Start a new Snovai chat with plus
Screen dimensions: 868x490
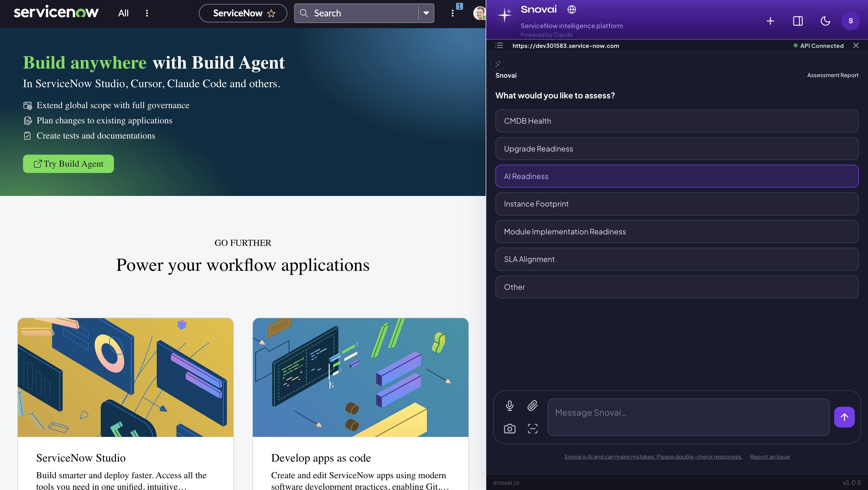[770, 21]
